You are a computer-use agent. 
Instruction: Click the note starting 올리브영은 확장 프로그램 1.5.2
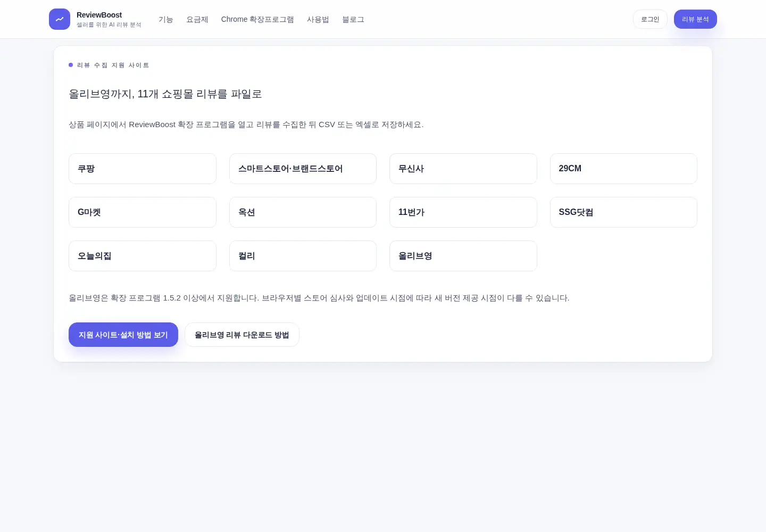coord(319,298)
